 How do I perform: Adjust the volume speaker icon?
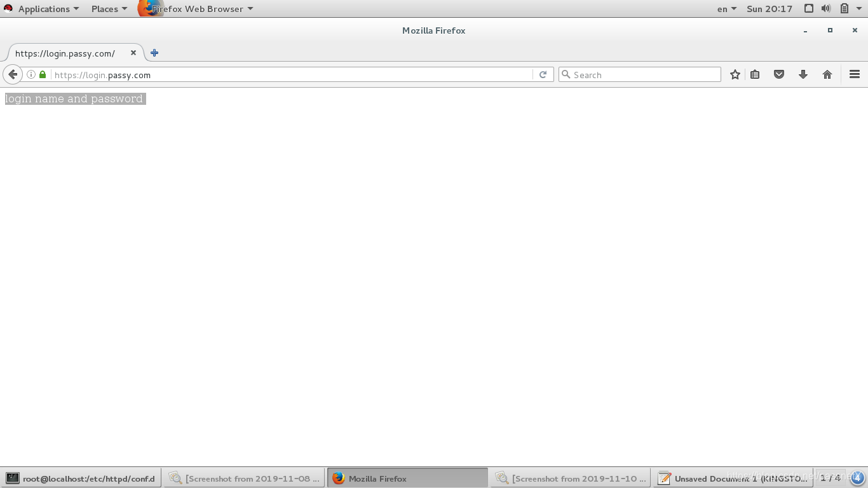826,9
